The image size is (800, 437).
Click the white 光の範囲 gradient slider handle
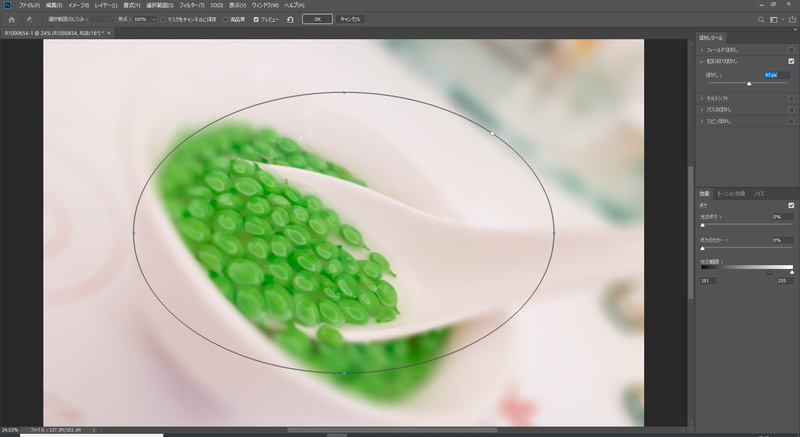point(792,272)
